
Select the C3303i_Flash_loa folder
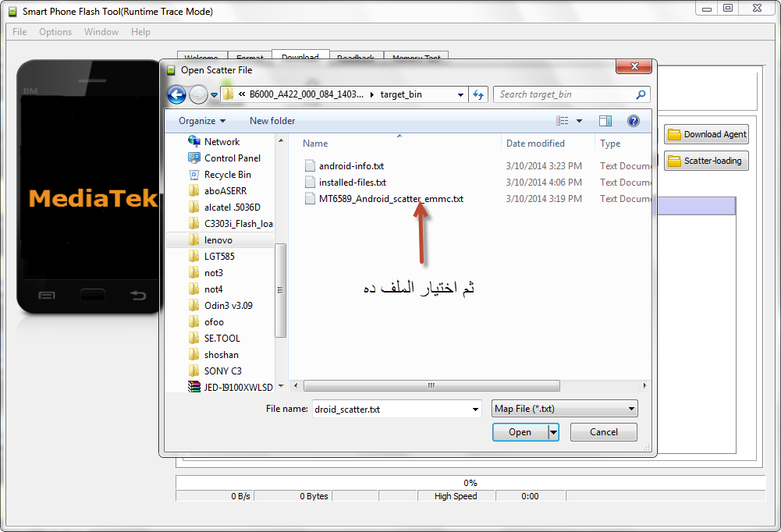231,224
